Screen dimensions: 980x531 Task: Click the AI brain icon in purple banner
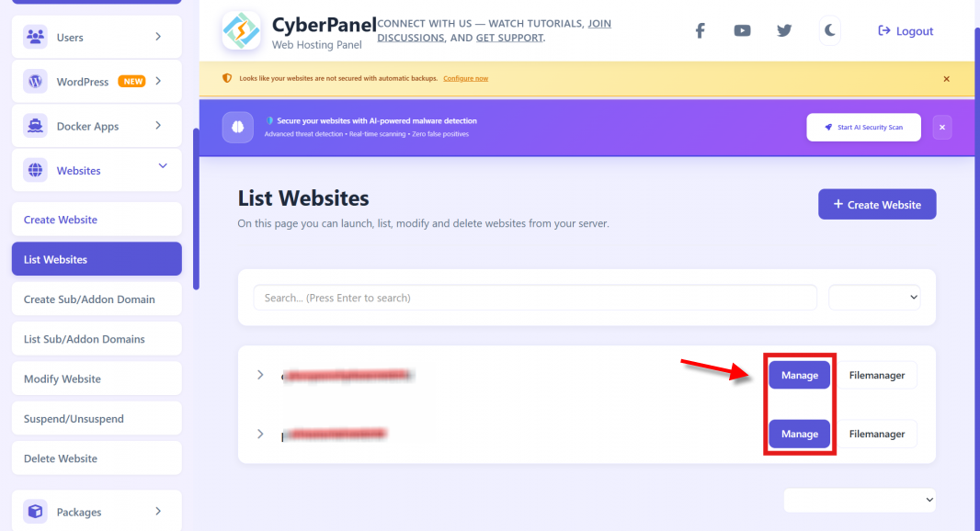click(237, 127)
